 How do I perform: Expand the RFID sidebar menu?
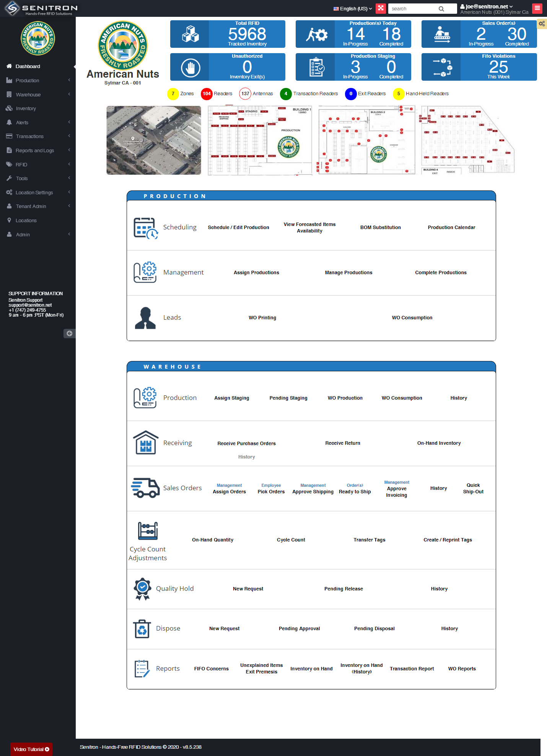[x=38, y=164]
